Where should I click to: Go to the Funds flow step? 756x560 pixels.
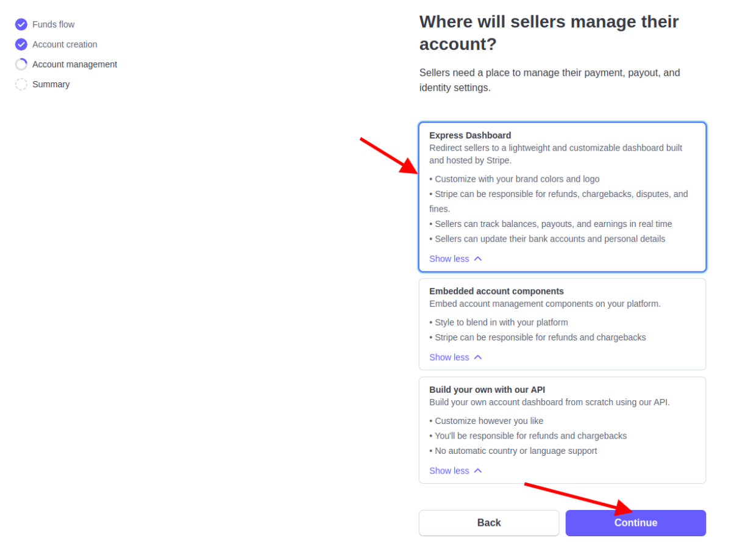click(54, 24)
